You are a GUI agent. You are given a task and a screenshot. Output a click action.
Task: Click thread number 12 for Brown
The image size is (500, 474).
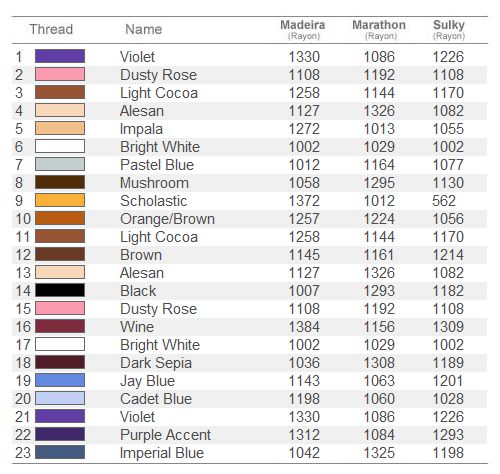click(23, 255)
